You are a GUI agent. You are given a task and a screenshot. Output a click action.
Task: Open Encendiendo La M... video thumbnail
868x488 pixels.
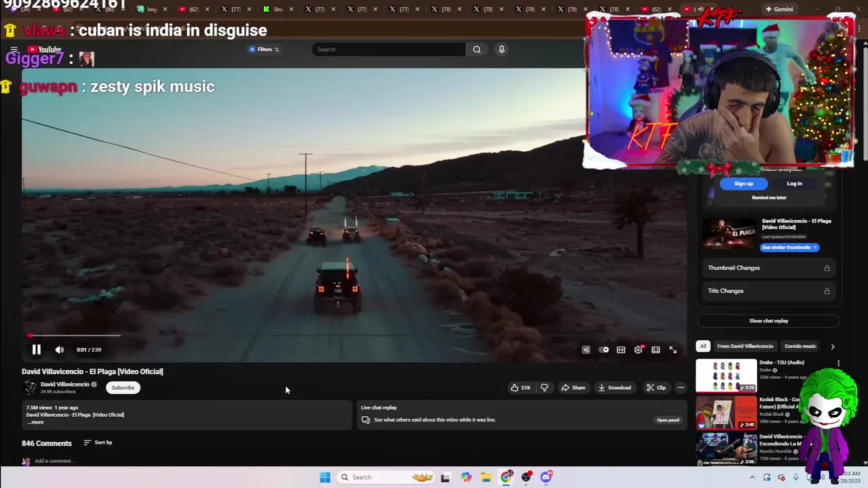pos(726,450)
